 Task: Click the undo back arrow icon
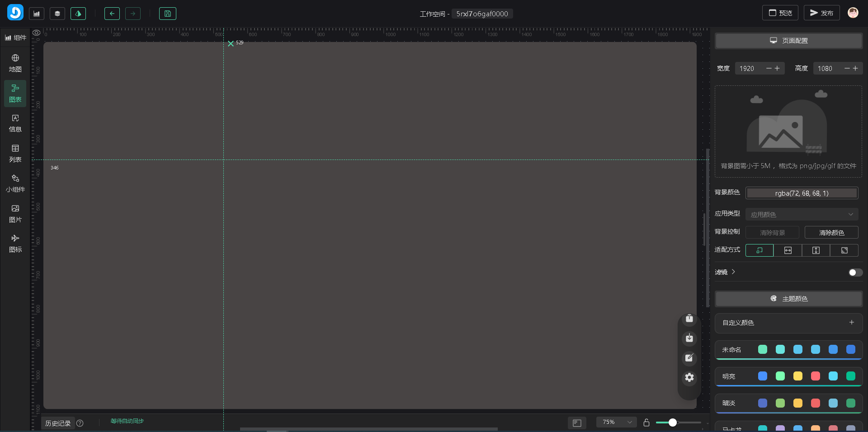pos(112,14)
